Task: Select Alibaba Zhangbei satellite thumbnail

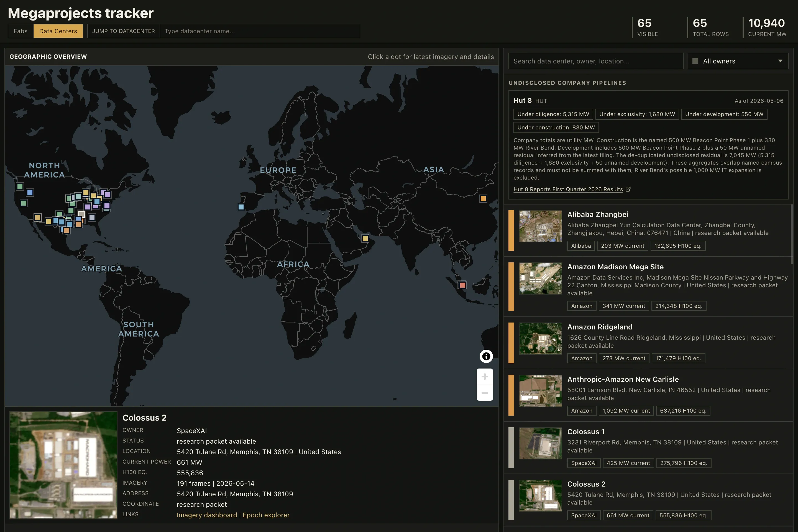Action: [540, 226]
